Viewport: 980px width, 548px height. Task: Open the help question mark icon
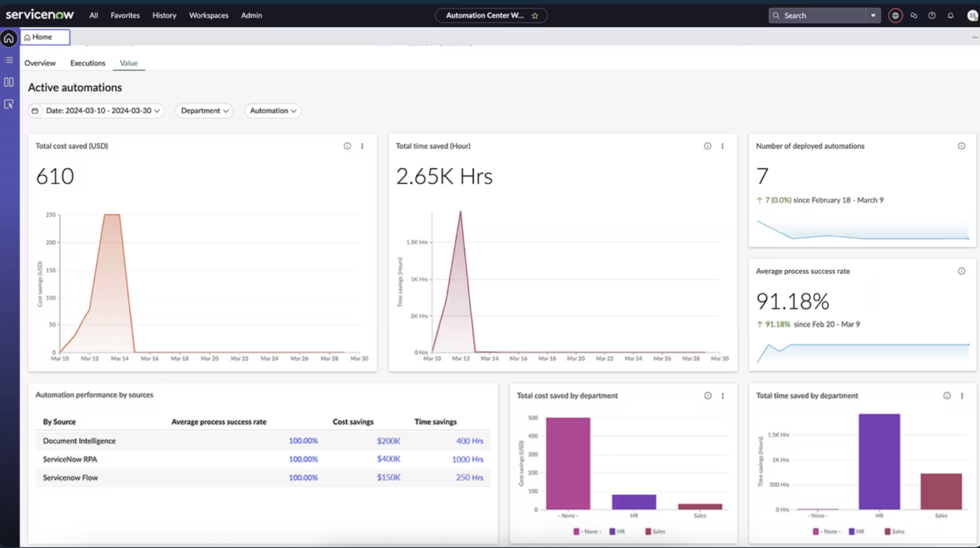pos(932,15)
